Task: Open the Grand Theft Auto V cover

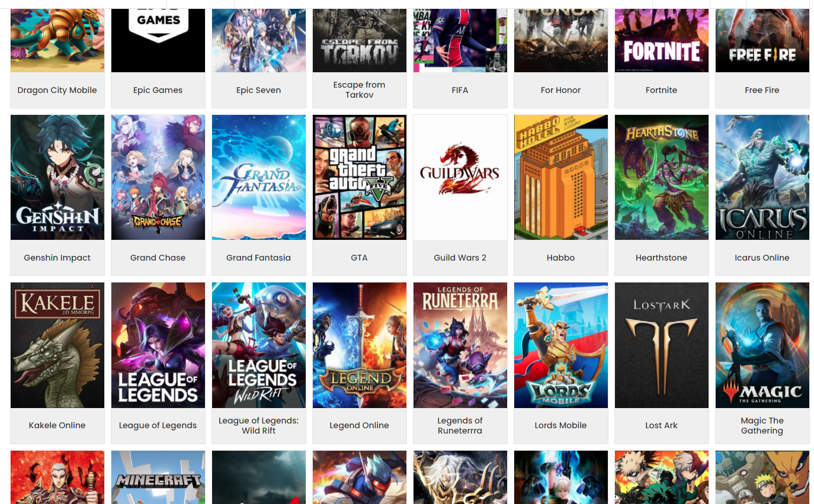Action: tap(360, 177)
